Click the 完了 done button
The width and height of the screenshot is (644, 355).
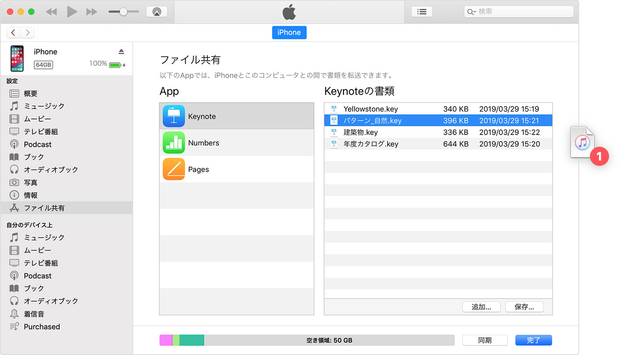click(x=533, y=340)
